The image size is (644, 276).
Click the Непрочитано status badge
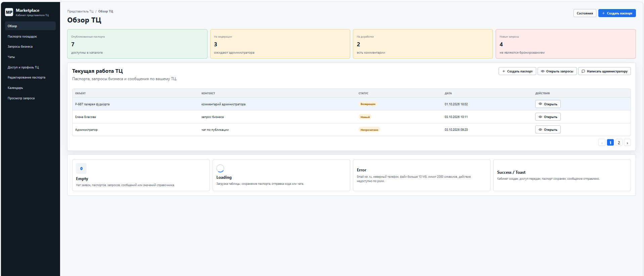369,130
